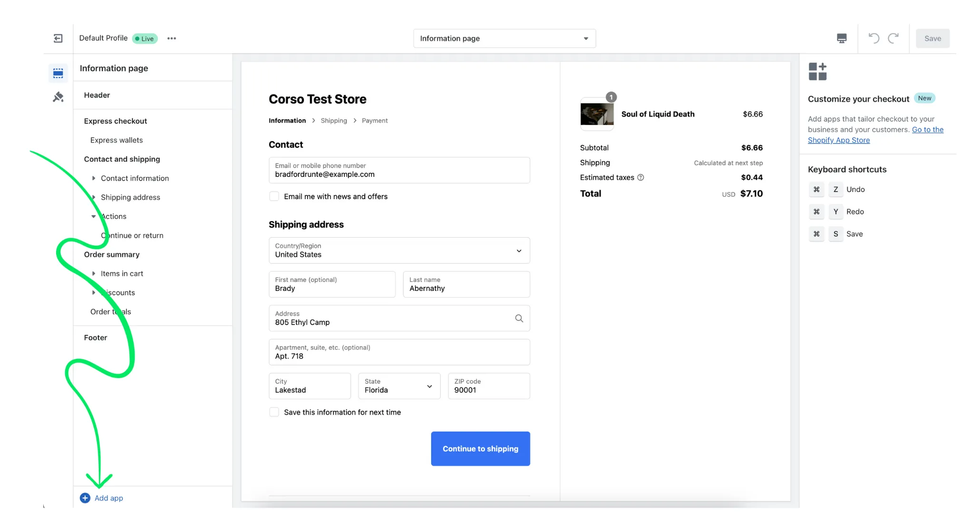Select the checkout Settings brush icon

pos(58,96)
